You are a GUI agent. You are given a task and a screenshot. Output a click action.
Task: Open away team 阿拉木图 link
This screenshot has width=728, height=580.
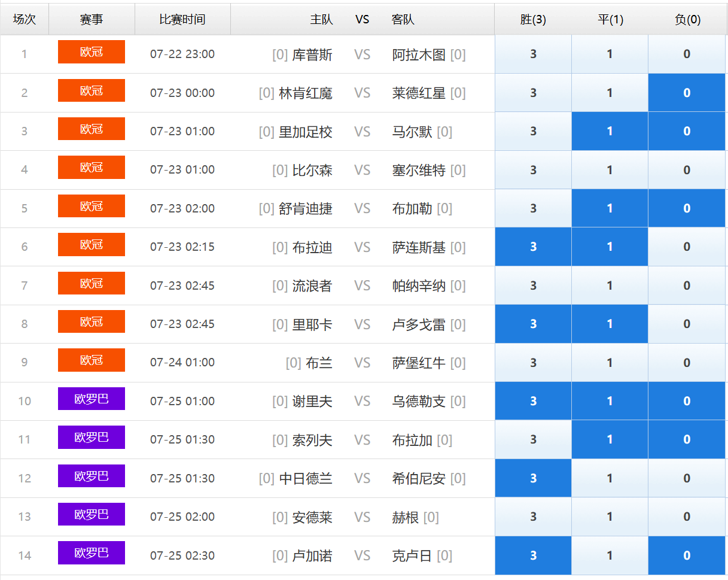[419, 55]
